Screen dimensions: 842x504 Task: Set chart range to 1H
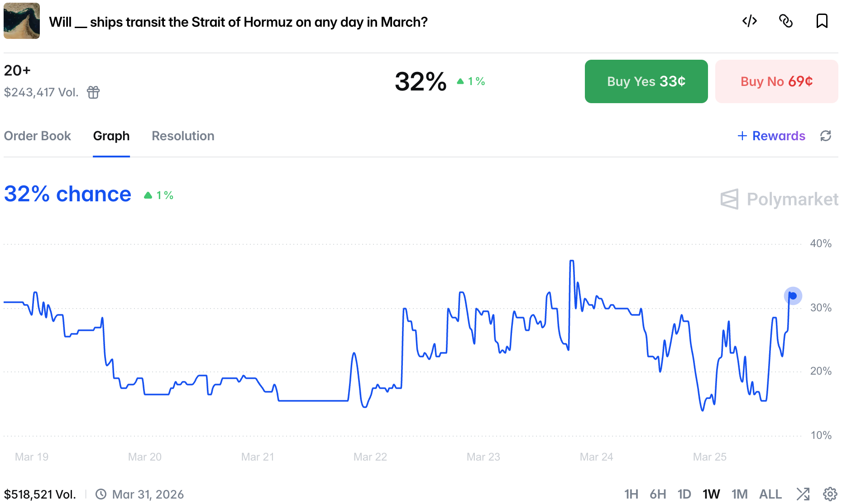point(631,494)
